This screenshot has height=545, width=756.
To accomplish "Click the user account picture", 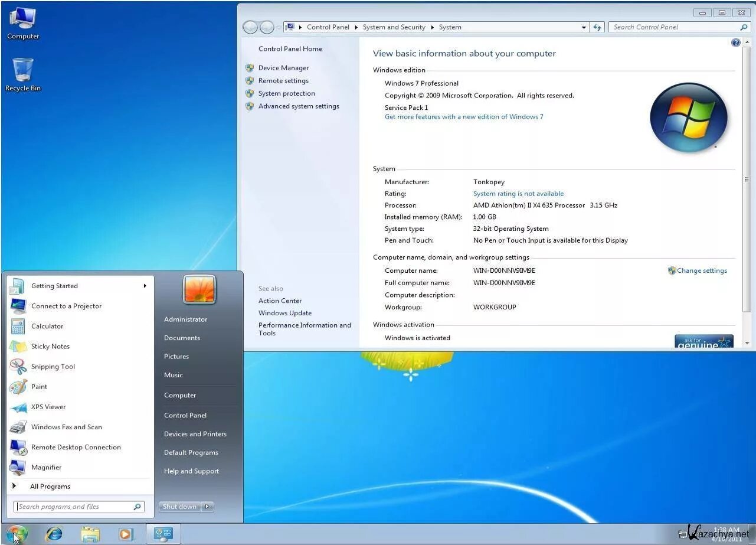I will 199,289.
